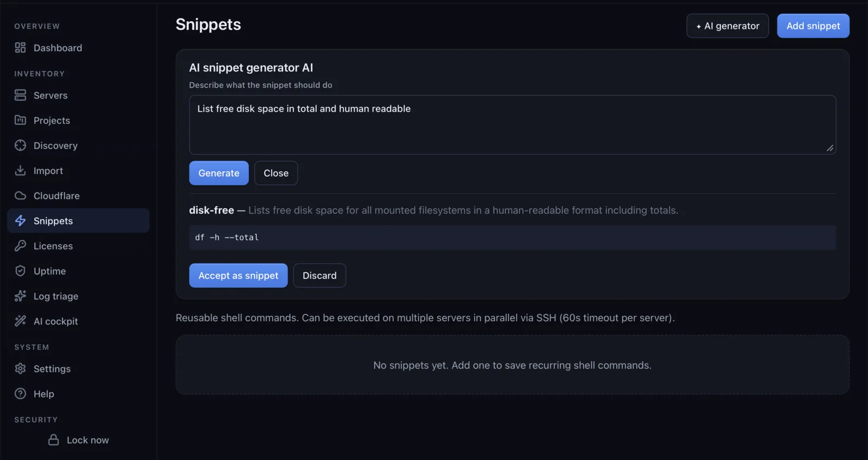Click the AI cockpit wand icon
This screenshot has height=460, width=868.
(20, 321)
